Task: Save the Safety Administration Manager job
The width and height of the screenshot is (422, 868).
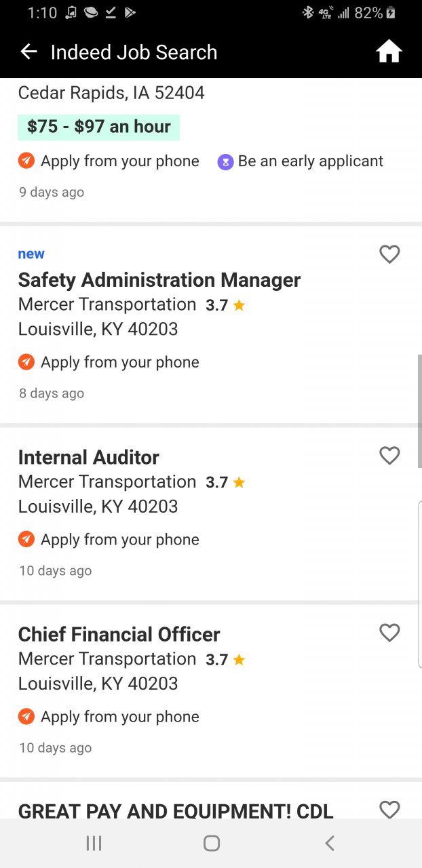Action: click(389, 254)
